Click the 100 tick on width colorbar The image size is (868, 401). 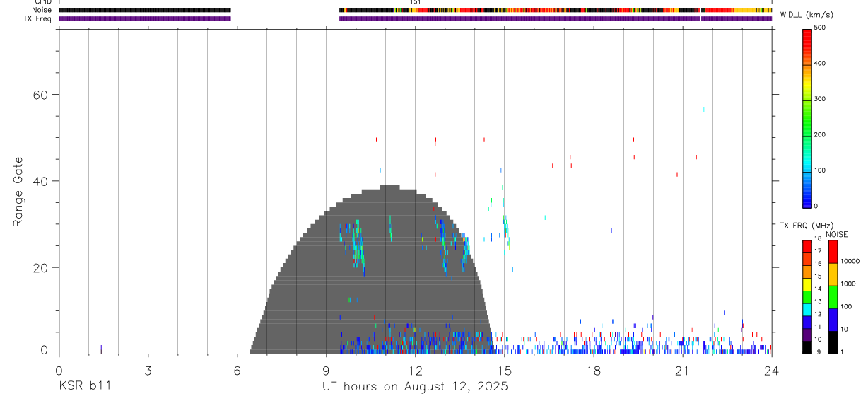pos(820,170)
